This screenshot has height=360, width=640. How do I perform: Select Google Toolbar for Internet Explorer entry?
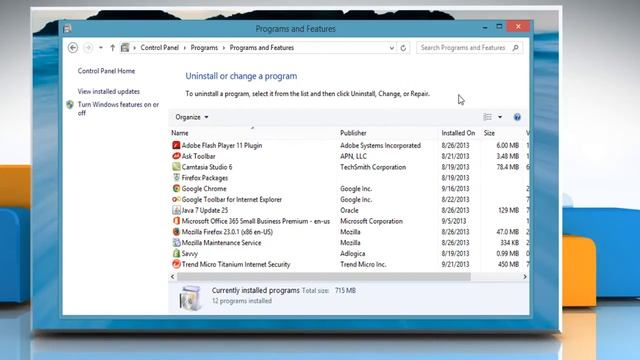pyautogui.click(x=232, y=200)
